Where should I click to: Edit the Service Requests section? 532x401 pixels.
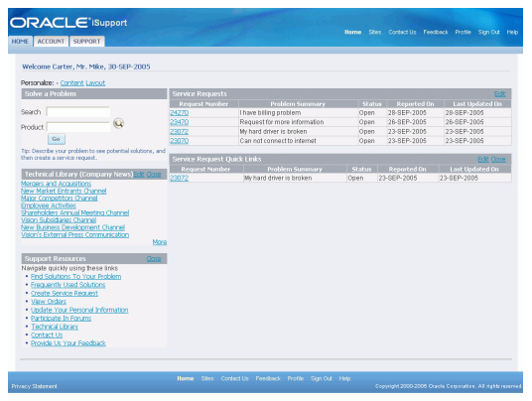click(500, 94)
